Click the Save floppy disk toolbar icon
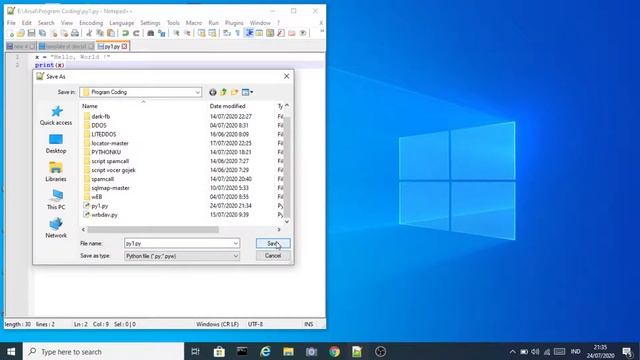Viewport: 640px width, 360px height. 31,33
